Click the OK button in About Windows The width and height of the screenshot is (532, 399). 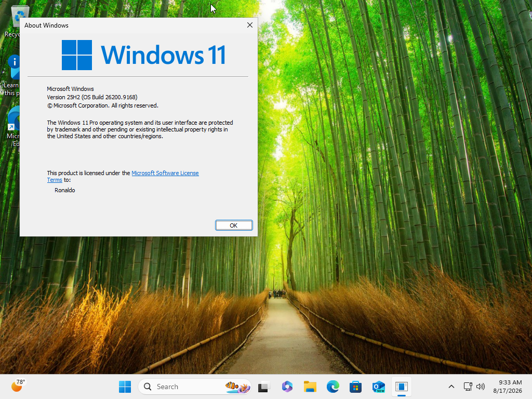(x=234, y=225)
